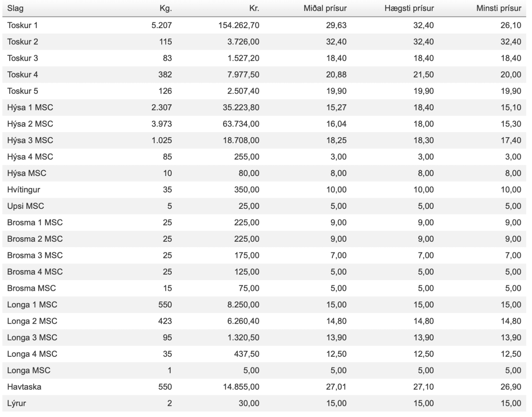Click the Longa 4 MSC label
Viewport: 532px width, 417px height.
tap(32, 354)
